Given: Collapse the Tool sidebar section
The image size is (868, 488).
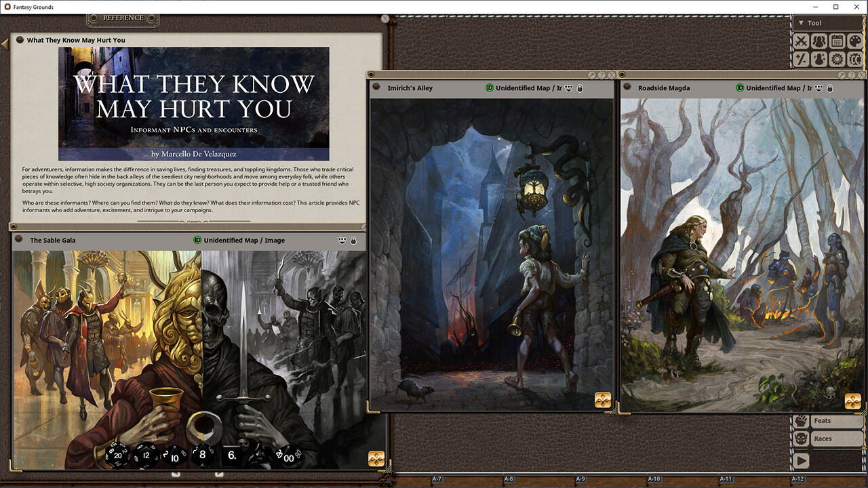Looking at the screenshot, I should coord(801,23).
